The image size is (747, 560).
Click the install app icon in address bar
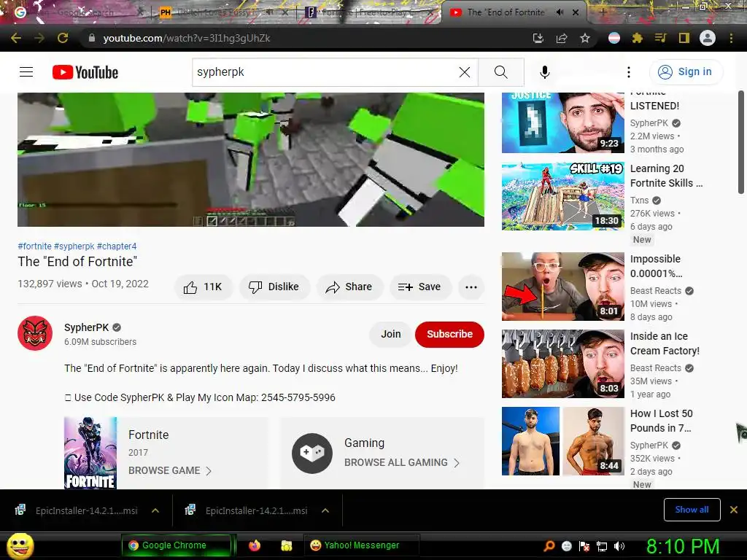(538, 38)
